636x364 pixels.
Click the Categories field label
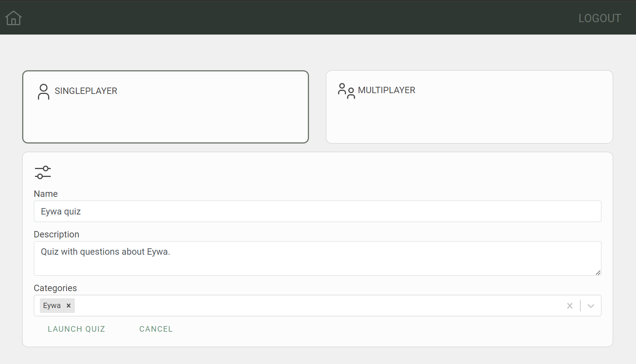55,288
